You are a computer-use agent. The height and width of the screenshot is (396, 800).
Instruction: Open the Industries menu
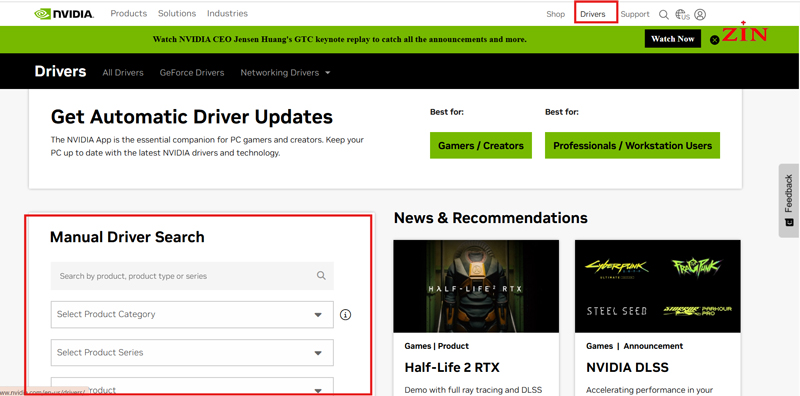pos(227,14)
